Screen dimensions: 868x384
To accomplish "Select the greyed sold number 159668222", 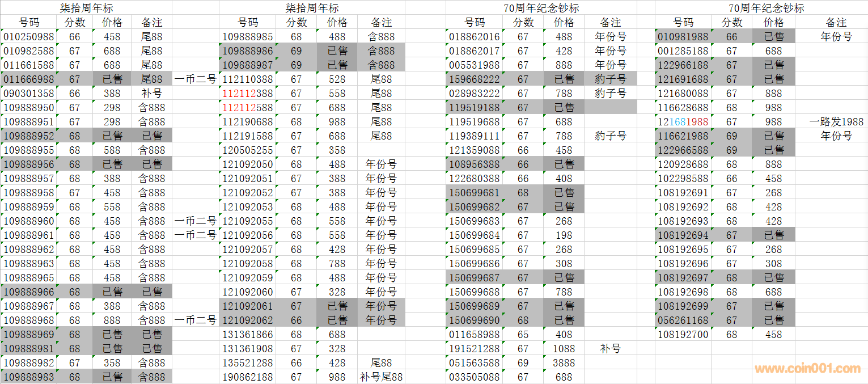I will [x=475, y=79].
